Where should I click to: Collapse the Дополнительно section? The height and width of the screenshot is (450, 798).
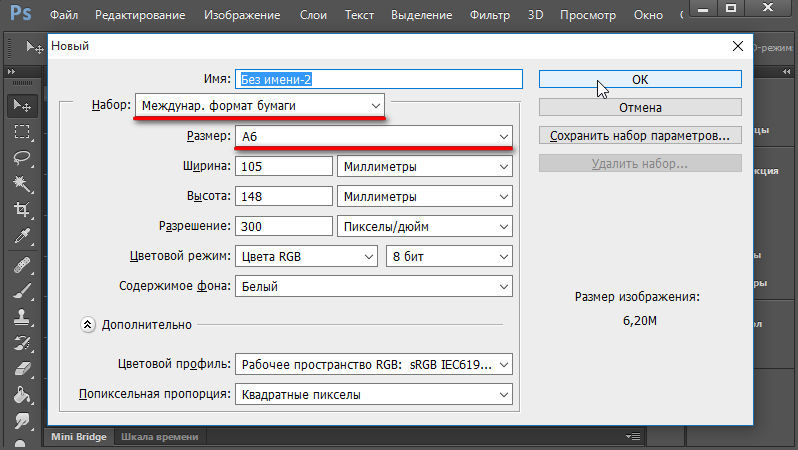coord(87,324)
